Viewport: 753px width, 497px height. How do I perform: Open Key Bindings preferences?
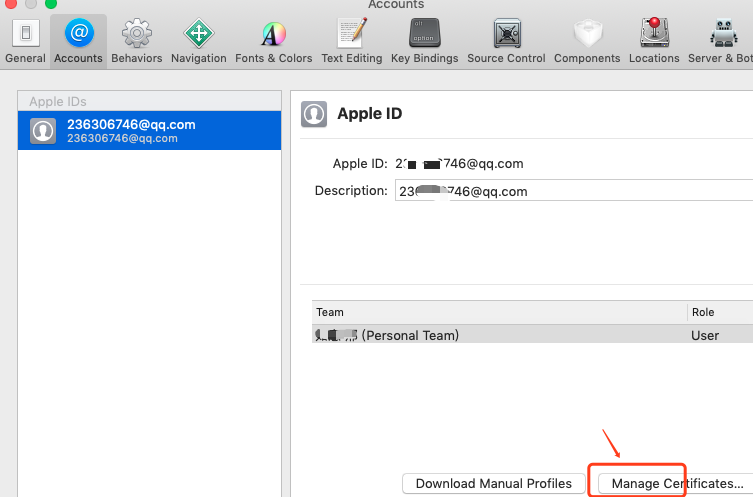tap(425, 42)
